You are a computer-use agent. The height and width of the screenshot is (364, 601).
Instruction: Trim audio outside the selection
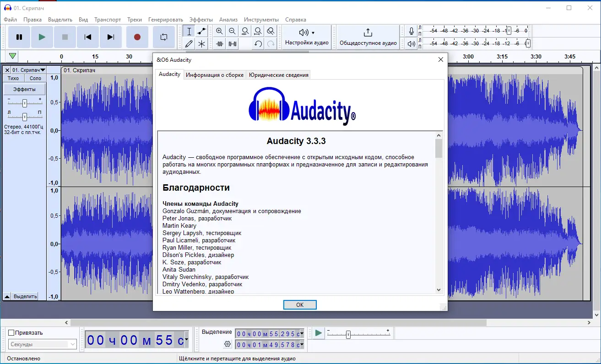tap(220, 44)
